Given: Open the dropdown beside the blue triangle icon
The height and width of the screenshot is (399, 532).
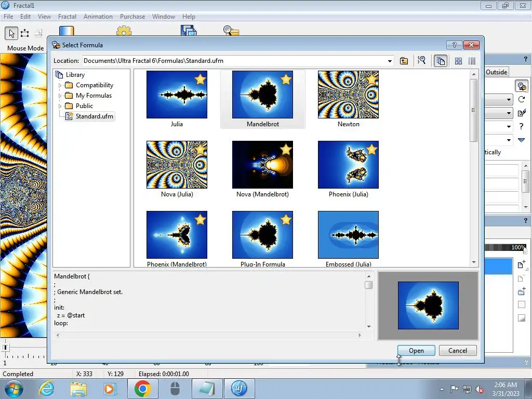Looking at the screenshot, I should point(509,140).
